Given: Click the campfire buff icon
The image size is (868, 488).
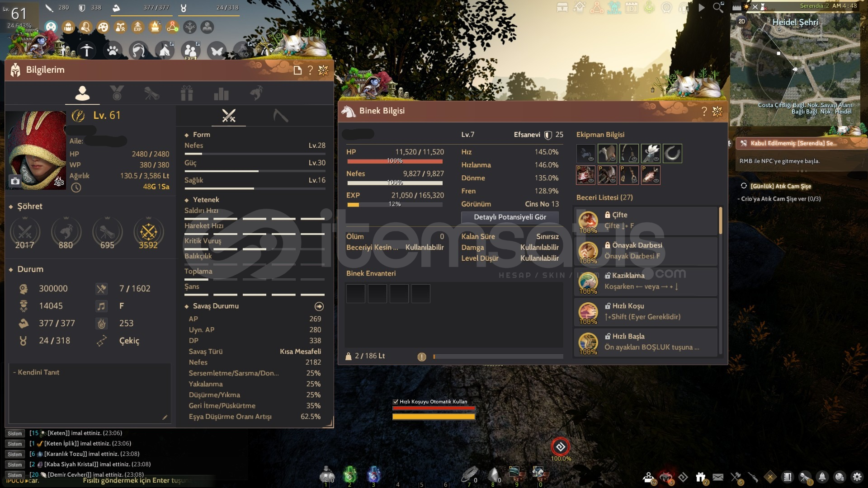Looking at the screenshot, I should point(155,27).
